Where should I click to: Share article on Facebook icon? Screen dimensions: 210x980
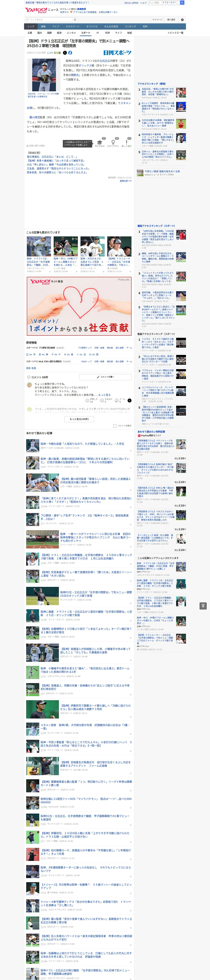(x=70, y=53)
